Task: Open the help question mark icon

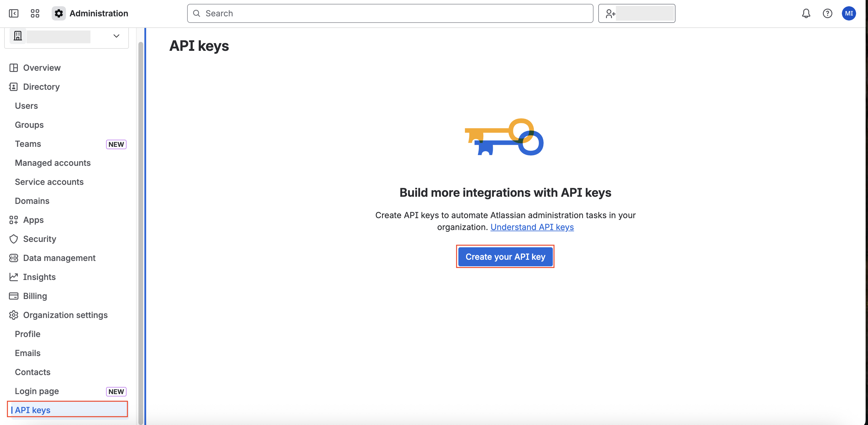Action: [827, 13]
